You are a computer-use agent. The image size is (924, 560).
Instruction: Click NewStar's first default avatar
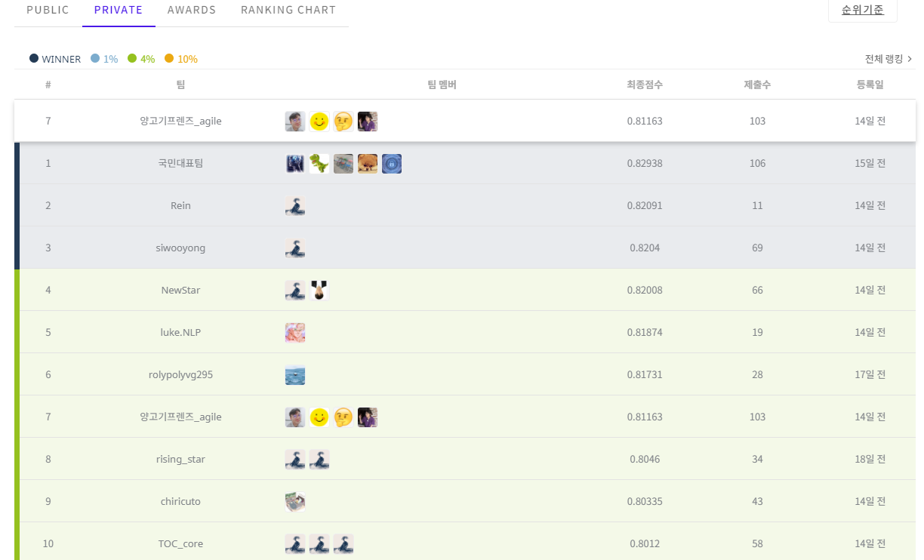295,291
